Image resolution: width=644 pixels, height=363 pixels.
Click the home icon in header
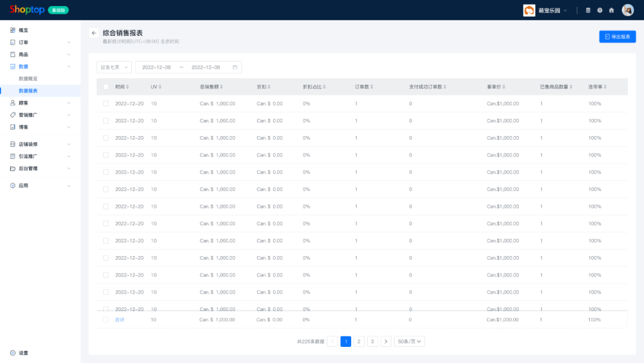click(x=612, y=10)
